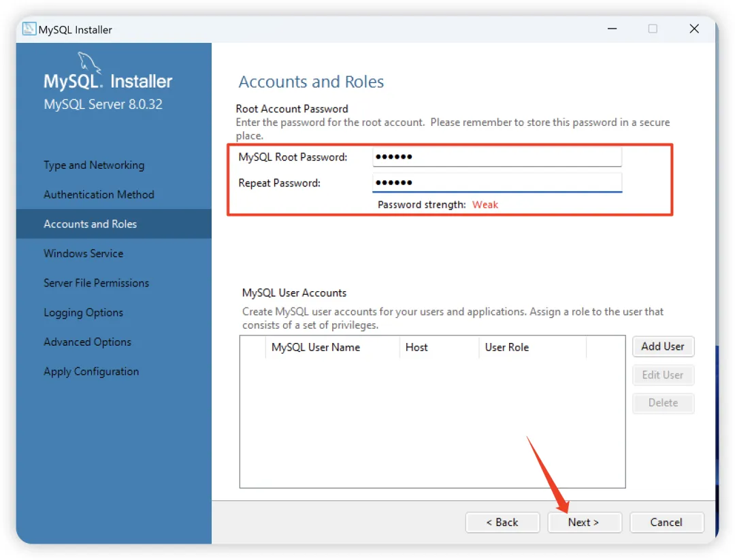This screenshot has height=560, width=735.
Task: Cancel the MySQL installation
Action: tap(666, 522)
